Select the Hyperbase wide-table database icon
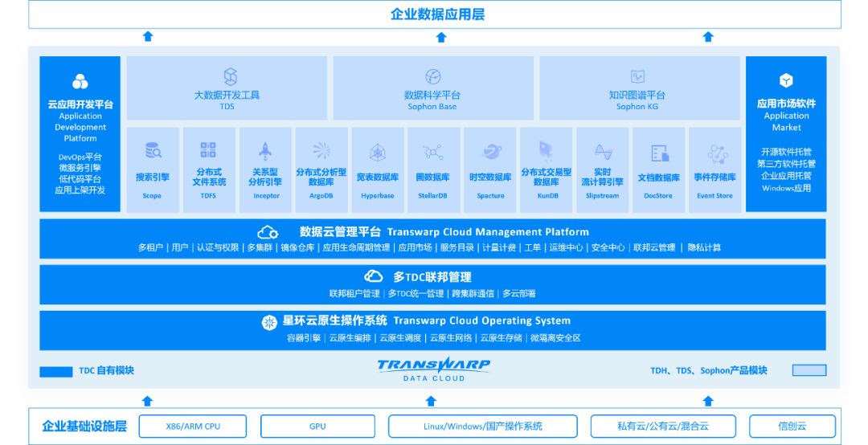Image resolution: width=868 pixels, height=445 pixels. pyautogui.click(x=378, y=152)
